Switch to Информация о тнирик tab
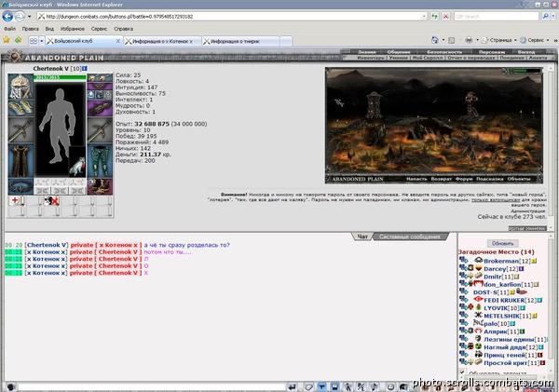Screen dimensions: 559x392 click(240, 41)
